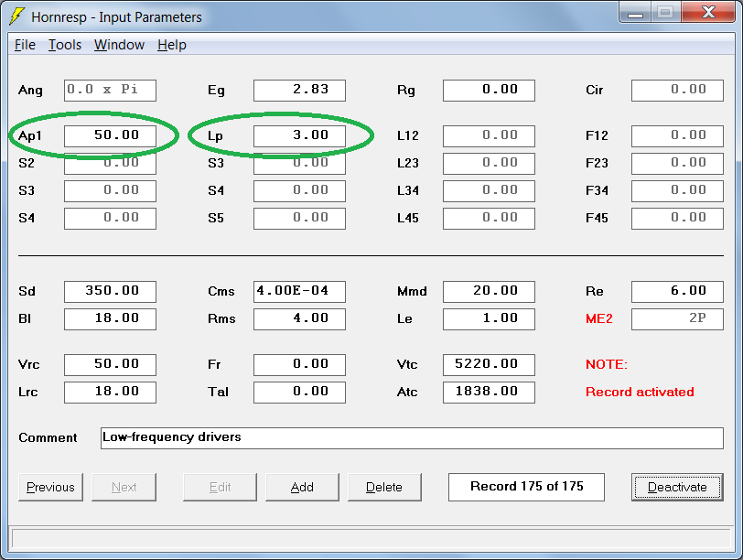Click the Eg field showing 2.83
The width and height of the screenshot is (743, 560).
click(x=299, y=90)
